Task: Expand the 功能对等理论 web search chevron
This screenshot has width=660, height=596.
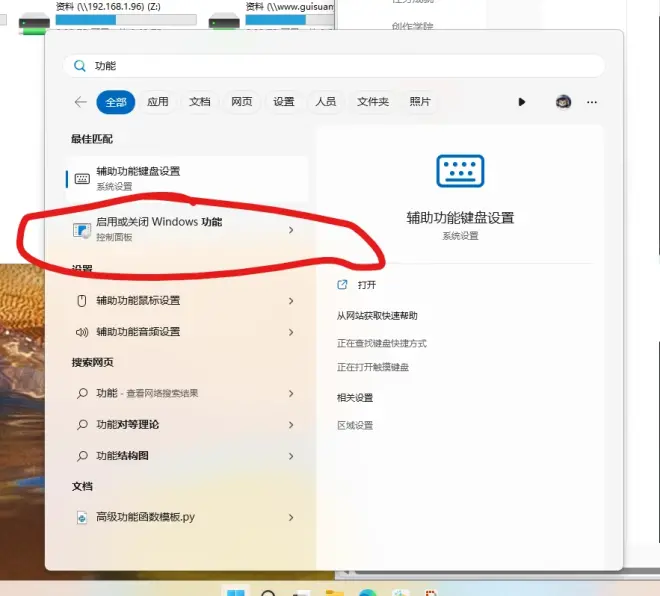Action: [x=291, y=425]
